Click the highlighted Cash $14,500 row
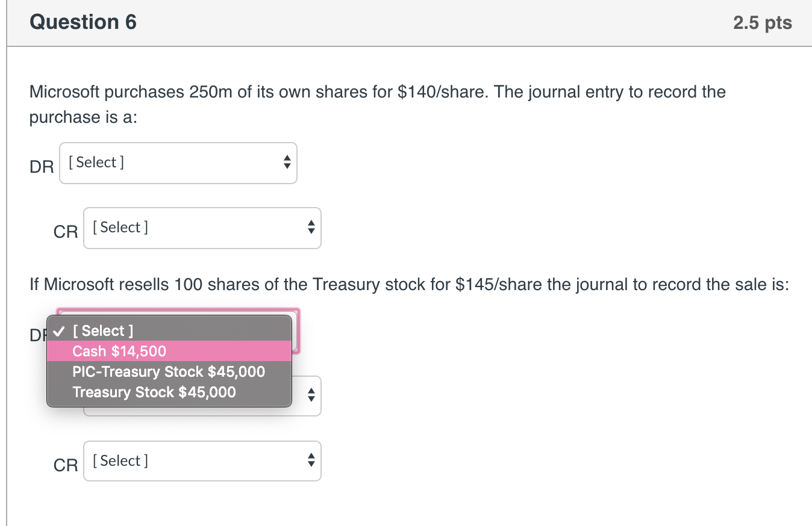The height and width of the screenshot is (526, 812). [118, 351]
